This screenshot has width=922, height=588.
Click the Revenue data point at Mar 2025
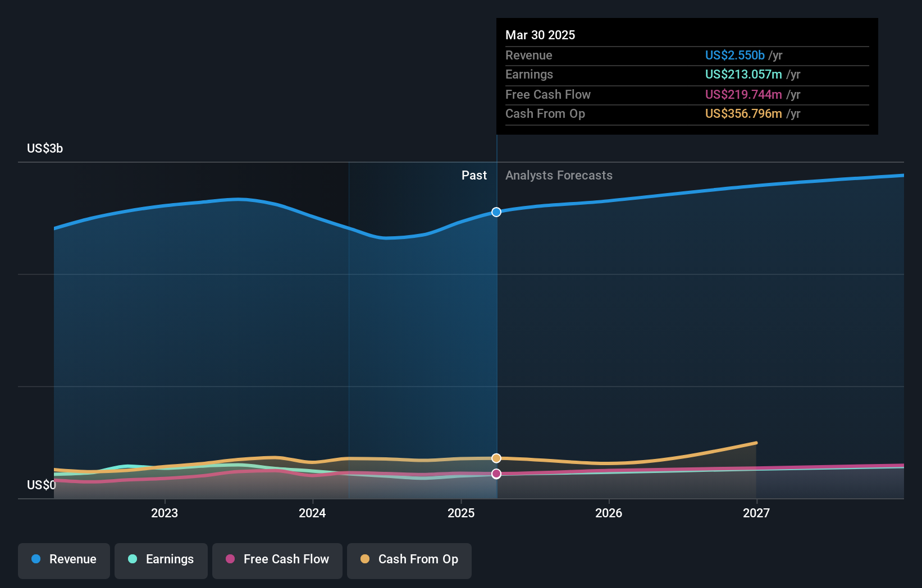click(x=496, y=212)
